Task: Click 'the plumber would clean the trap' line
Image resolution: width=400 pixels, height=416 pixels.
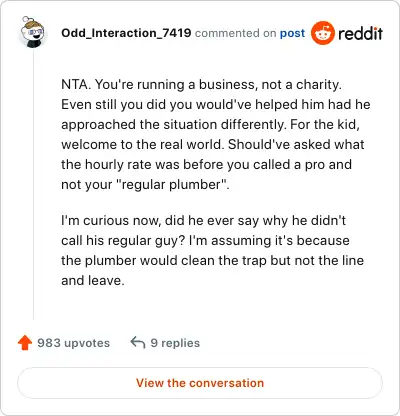Action: click(212, 260)
